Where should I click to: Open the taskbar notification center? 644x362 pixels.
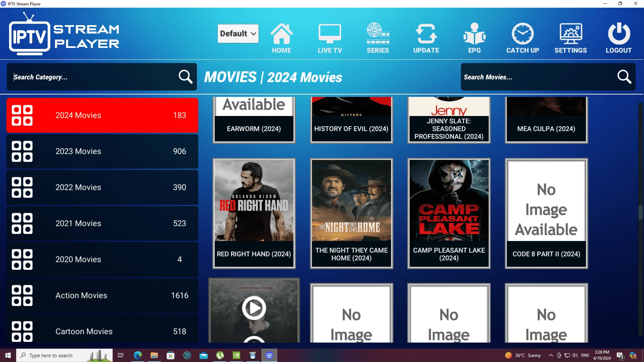click(620, 355)
